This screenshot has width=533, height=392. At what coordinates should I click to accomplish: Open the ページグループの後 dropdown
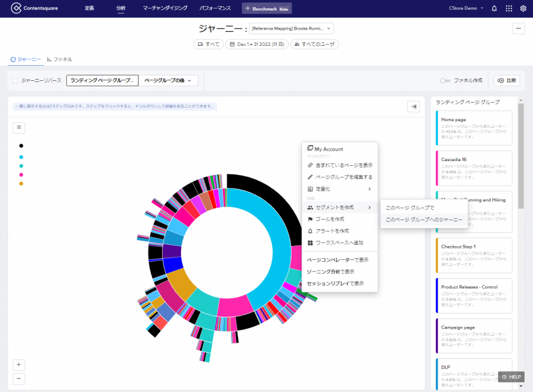tap(167, 80)
